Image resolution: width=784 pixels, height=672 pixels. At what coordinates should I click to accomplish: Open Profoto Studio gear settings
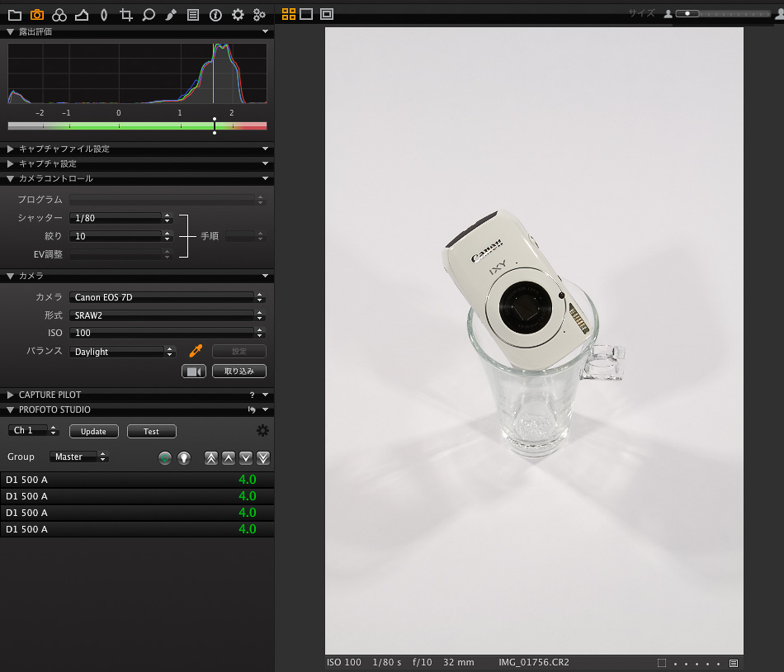tap(262, 431)
